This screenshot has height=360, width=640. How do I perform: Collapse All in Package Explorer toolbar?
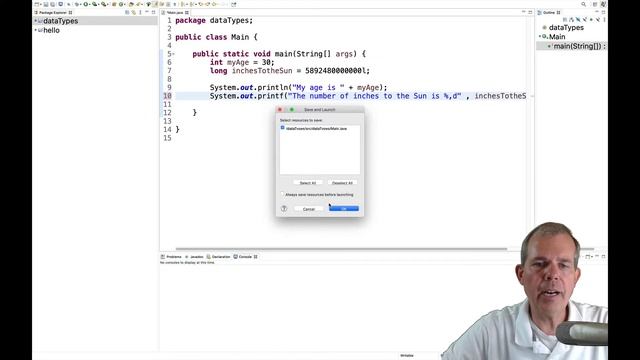tap(127, 12)
